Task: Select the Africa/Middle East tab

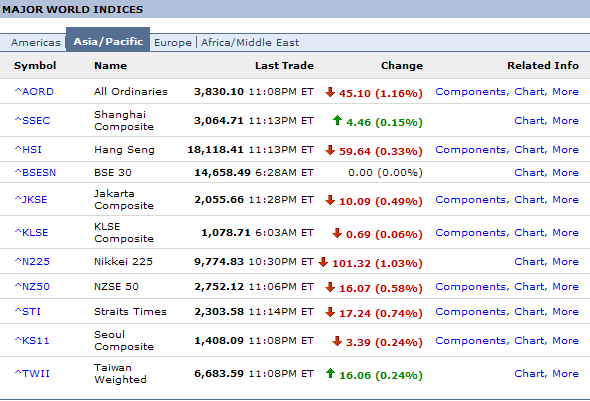Action: (x=250, y=43)
